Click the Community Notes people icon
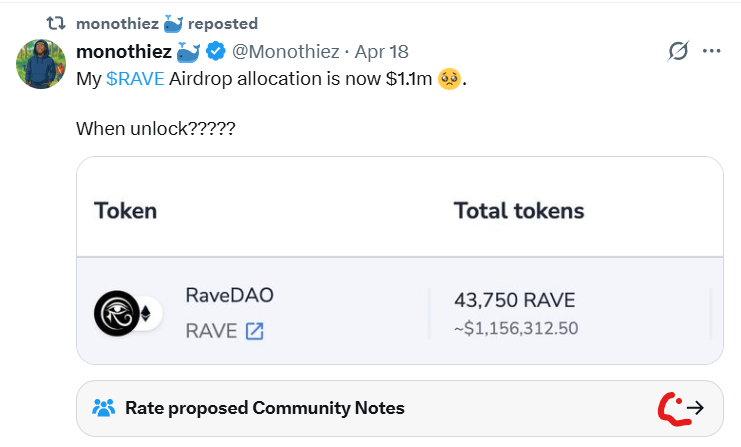 tap(103, 407)
